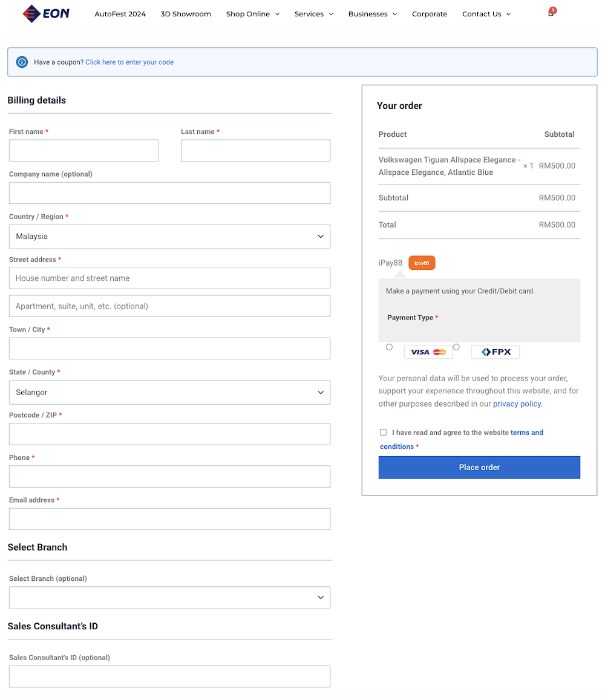Expand the State / County dropdown

(x=169, y=392)
